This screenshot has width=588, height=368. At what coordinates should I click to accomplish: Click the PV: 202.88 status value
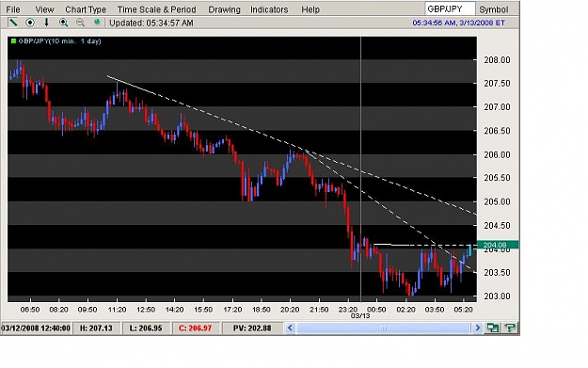click(x=252, y=328)
